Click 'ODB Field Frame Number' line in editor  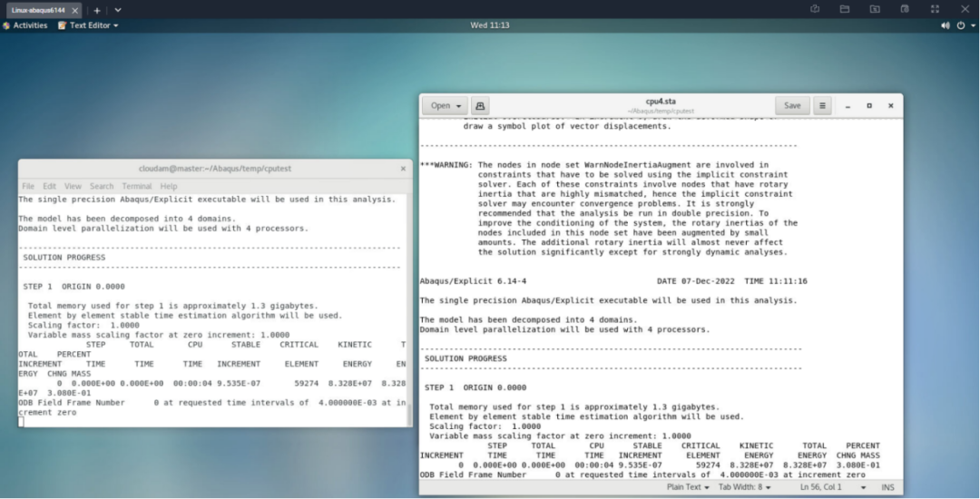pos(642,475)
